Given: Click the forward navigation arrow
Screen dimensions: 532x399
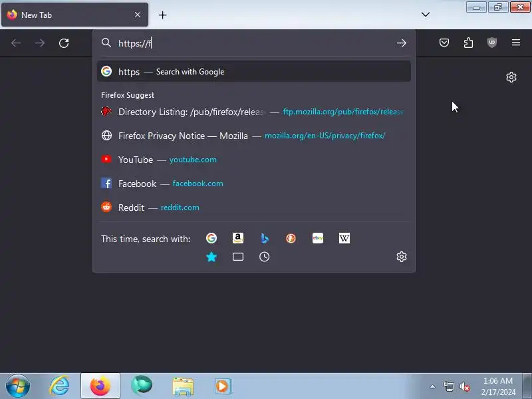Looking at the screenshot, I should [40, 43].
